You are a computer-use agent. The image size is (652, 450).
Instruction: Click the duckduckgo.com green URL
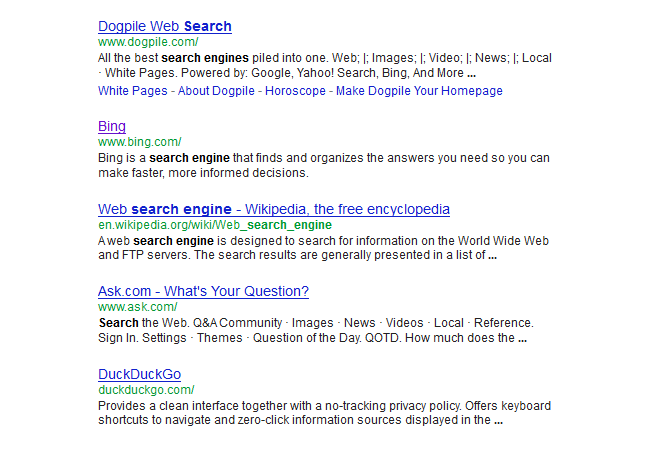pos(146,390)
